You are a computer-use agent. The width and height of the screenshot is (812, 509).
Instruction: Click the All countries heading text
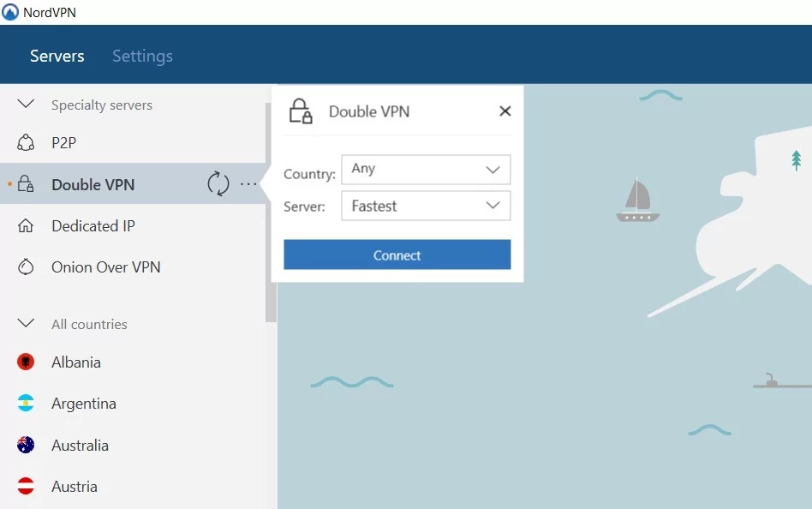89,324
